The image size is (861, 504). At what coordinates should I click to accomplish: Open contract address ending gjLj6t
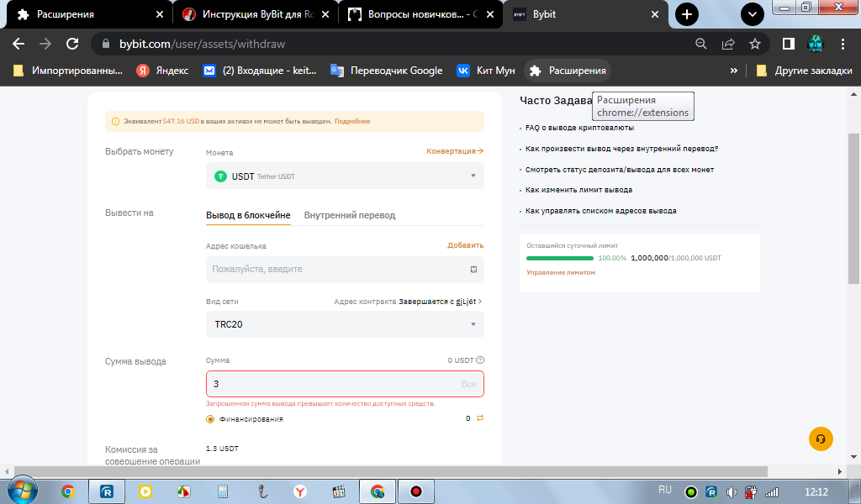pyautogui.click(x=440, y=302)
